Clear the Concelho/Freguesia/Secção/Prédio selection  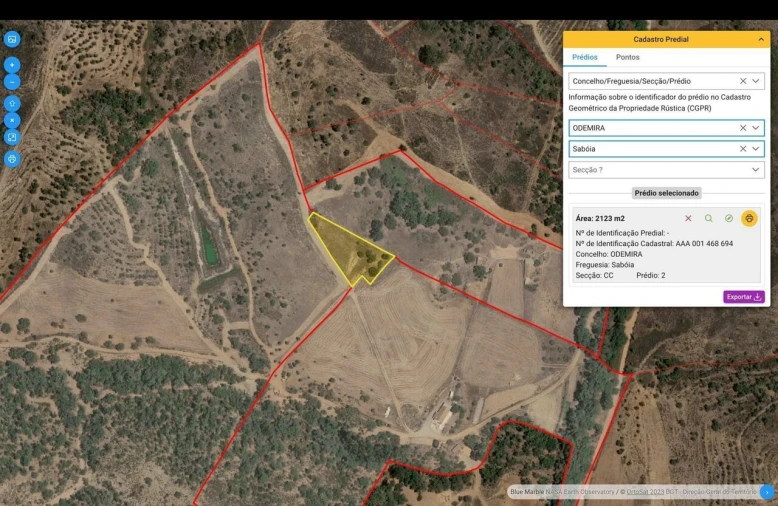pyautogui.click(x=743, y=81)
